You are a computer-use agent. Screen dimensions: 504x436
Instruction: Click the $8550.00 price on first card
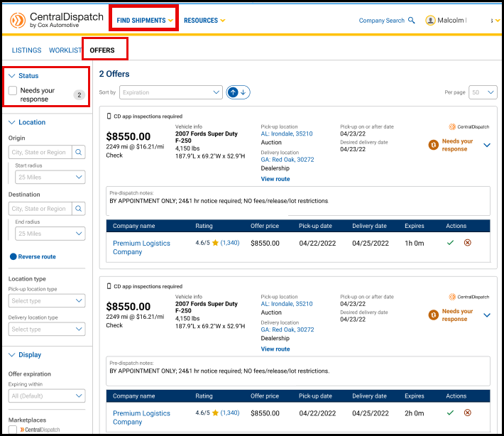click(x=128, y=136)
